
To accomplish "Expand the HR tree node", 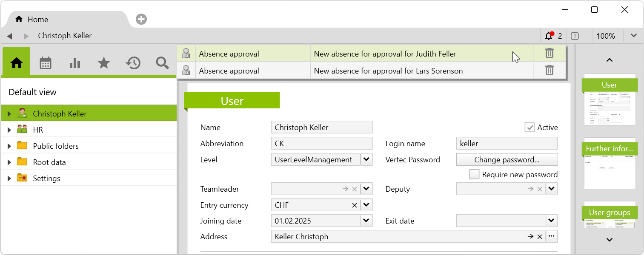I will (x=9, y=130).
